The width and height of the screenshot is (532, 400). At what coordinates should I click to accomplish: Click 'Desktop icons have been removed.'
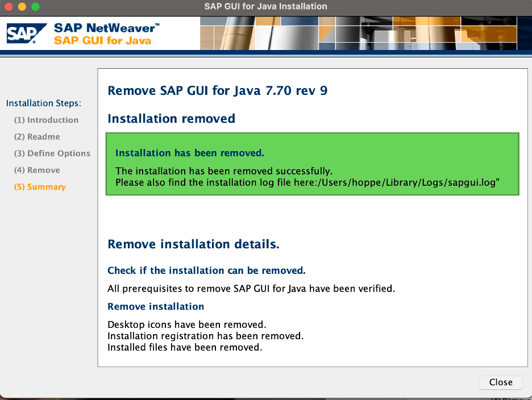coord(187,324)
